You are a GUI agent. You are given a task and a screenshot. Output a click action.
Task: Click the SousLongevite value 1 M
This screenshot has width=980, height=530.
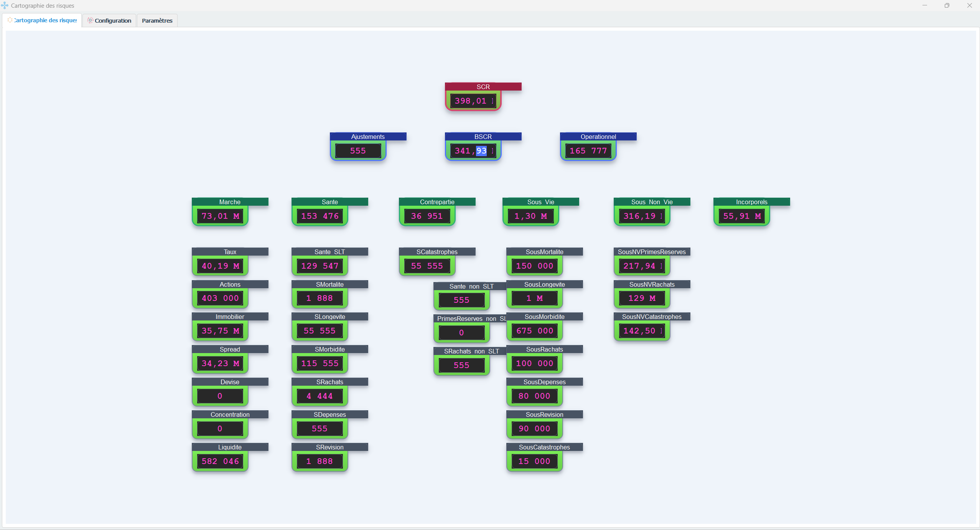click(x=535, y=298)
